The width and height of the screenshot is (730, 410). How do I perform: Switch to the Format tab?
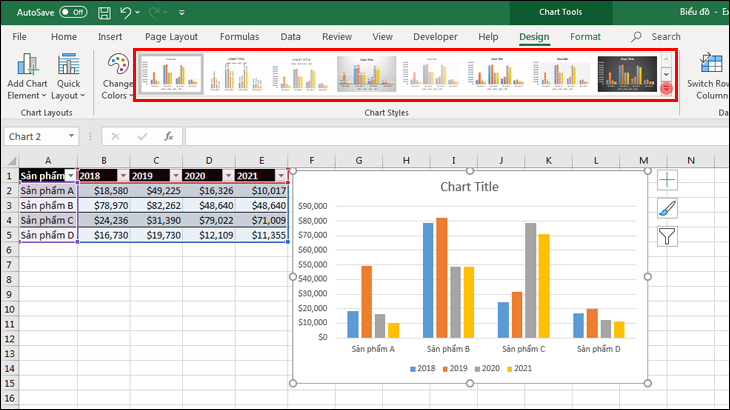pos(585,37)
